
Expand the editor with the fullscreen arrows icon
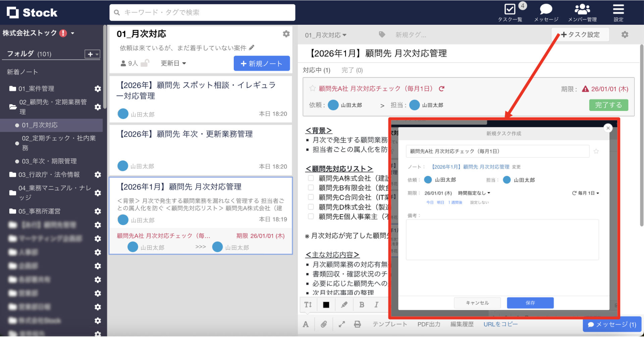point(342,324)
